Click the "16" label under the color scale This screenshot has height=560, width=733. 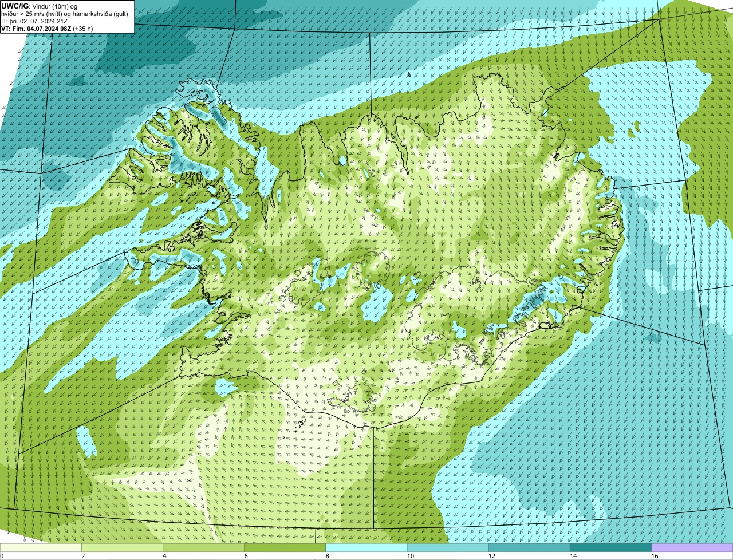point(655,556)
